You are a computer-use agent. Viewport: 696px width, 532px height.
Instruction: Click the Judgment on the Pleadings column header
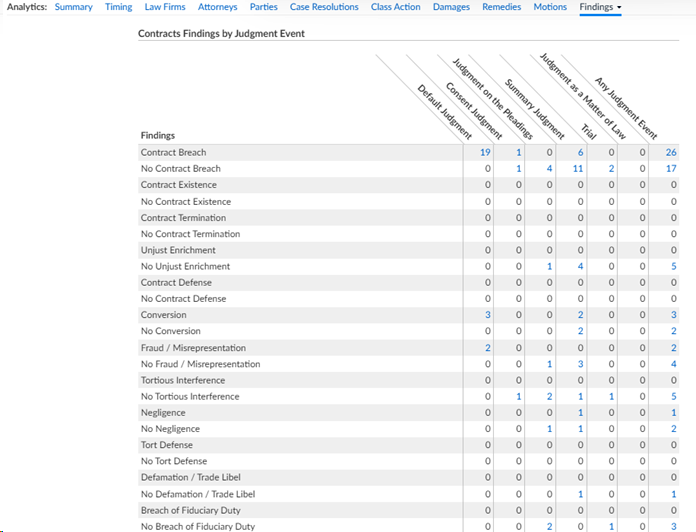(x=492, y=99)
